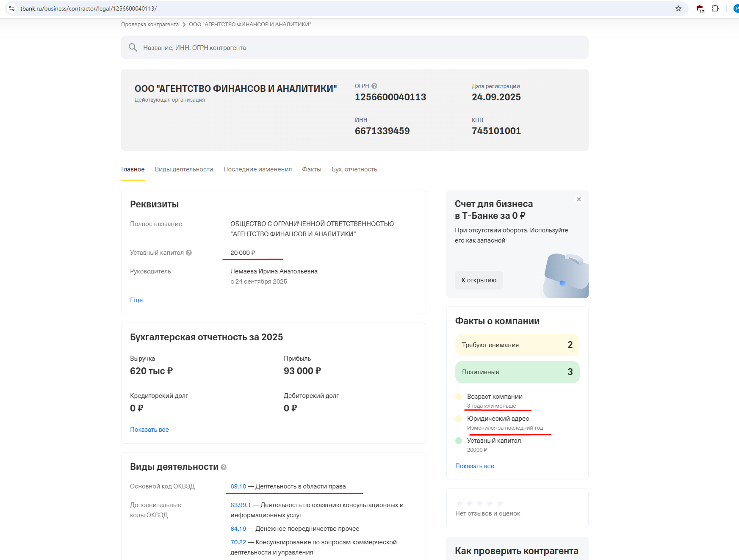Viewport: 739px width, 560px height.
Task: Close the Счет для бизнеса banner
Action: click(579, 199)
